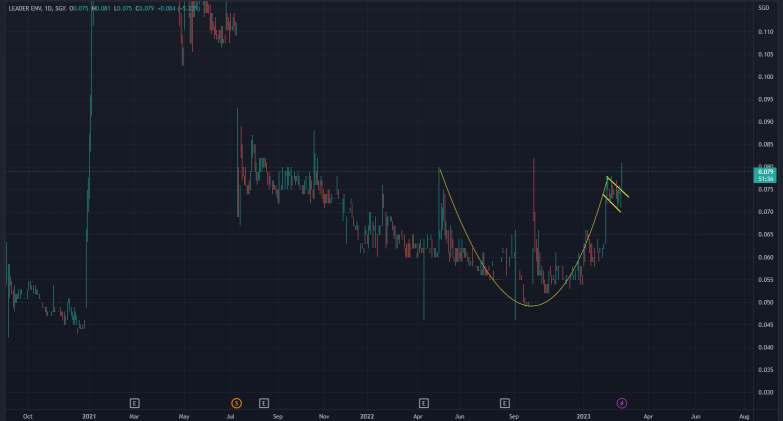Open the SGD currency selector on price axis

[765, 9]
